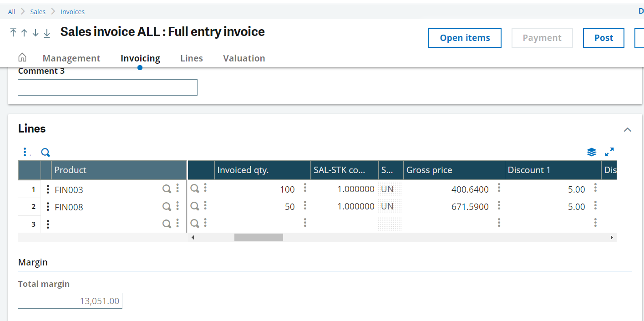Screen dimensions: 644x321
Task: Open the kebab menu in the Lines toolbar
Action: point(25,152)
